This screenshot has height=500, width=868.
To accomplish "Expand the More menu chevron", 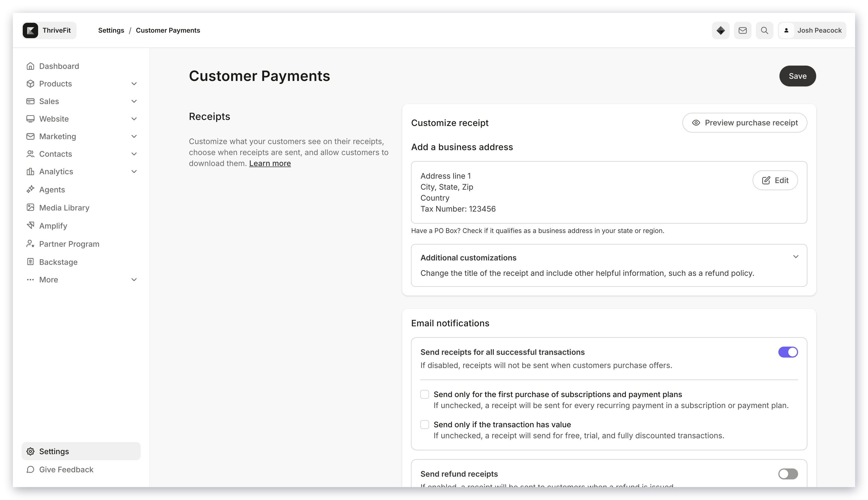I will point(134,280).
